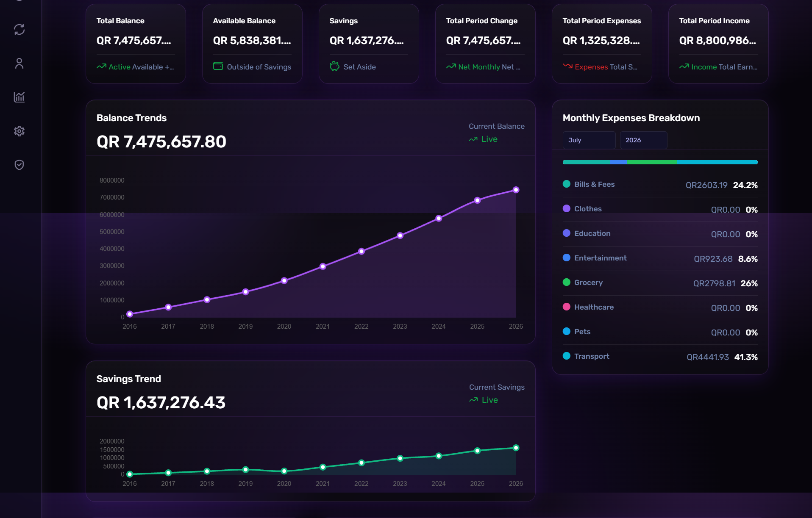Open the Total Period Expenses card
Image resolution: width=812 pixels, height=518 pixels.
coord(601,44)
